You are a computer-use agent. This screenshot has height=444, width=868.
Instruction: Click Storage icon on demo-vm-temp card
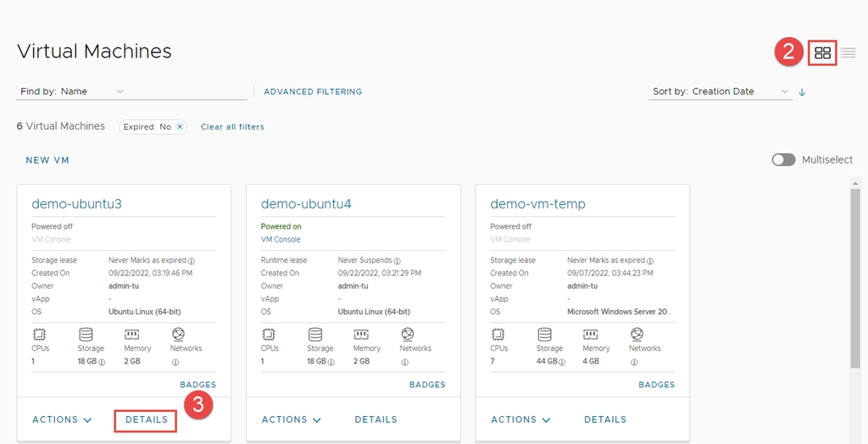545,335
